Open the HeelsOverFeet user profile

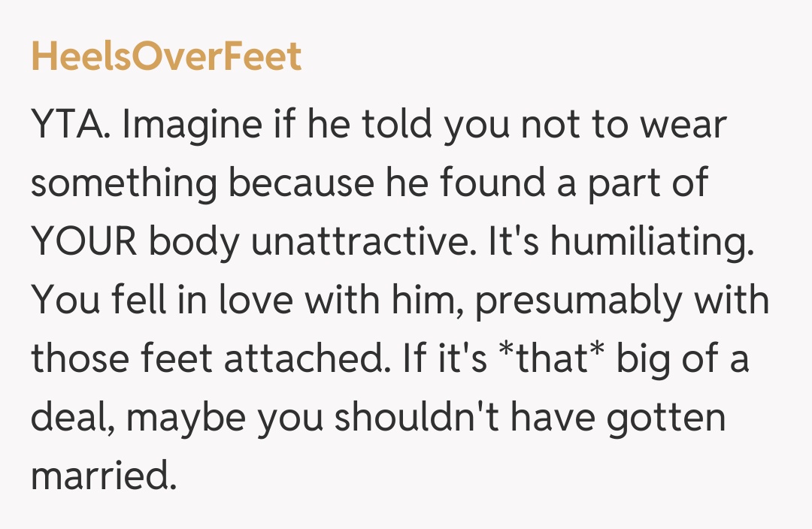click(166, 57)
